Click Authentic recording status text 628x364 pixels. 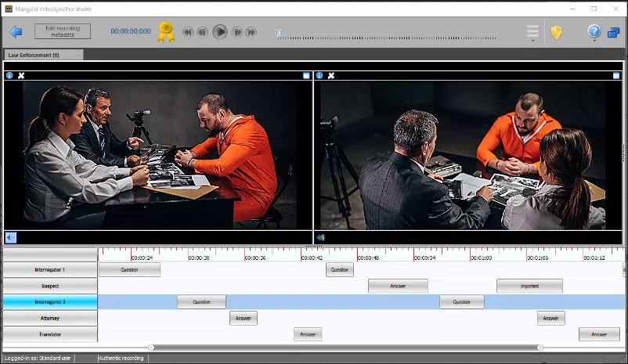pyautogui.click(x=121, y=358)
